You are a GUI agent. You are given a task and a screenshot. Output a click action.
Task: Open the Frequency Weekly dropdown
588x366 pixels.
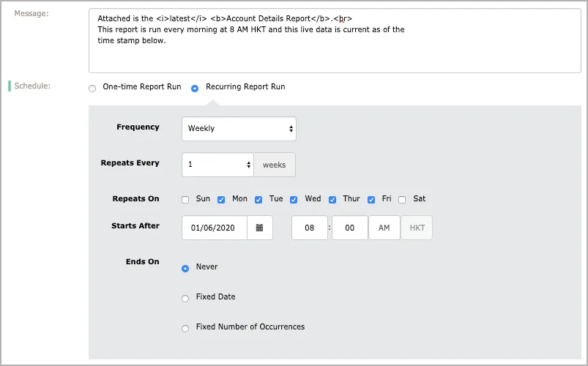pos(239,129)
